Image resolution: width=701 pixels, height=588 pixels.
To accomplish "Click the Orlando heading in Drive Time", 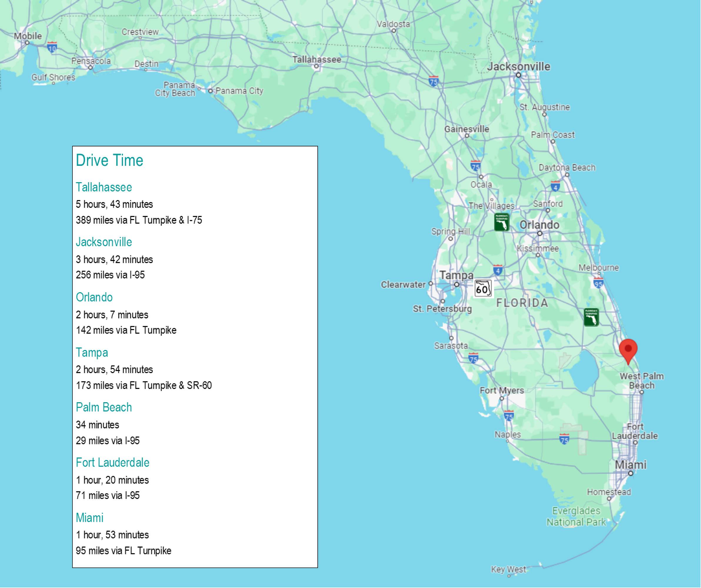I will coord(94,297).
